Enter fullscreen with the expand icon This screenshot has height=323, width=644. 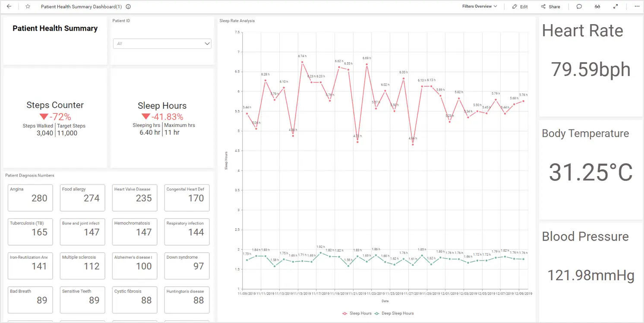[616, 6]
